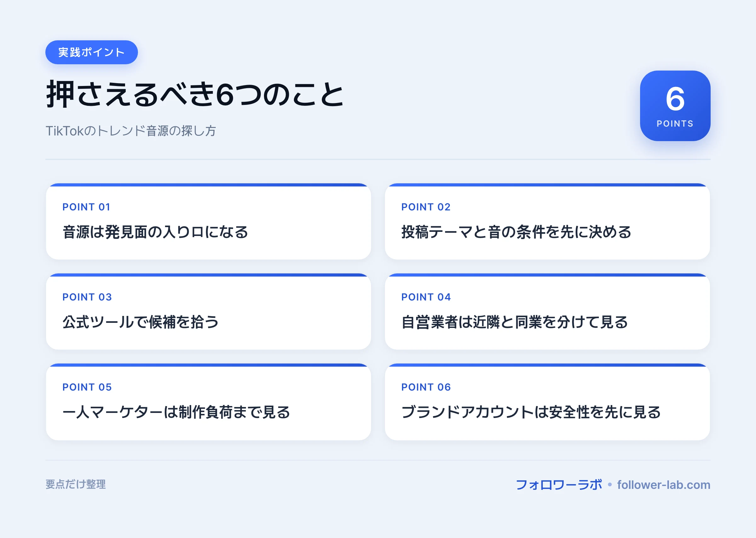Choose the POINT 06 card ブランドアカウント
This screenshot has height=538, width=756.
pyautogui.click(x=547, y=402)
